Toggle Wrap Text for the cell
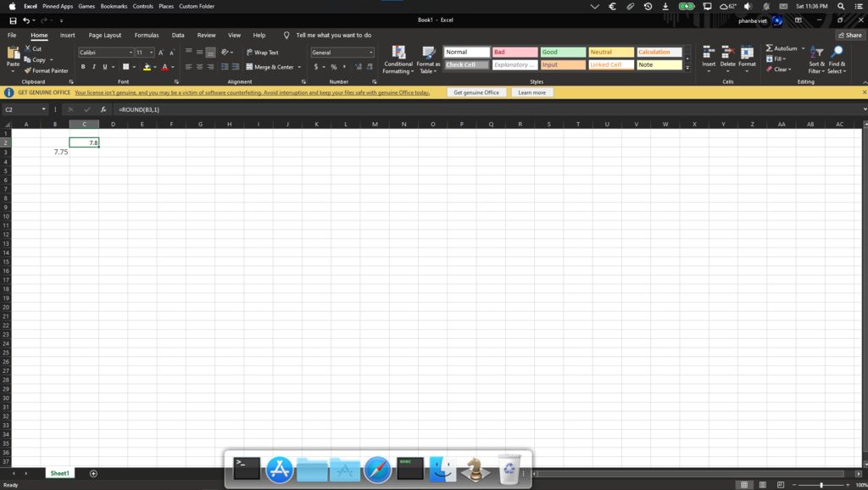The height and width of the screenshot is (490, 868). click(x=263, y=52)
